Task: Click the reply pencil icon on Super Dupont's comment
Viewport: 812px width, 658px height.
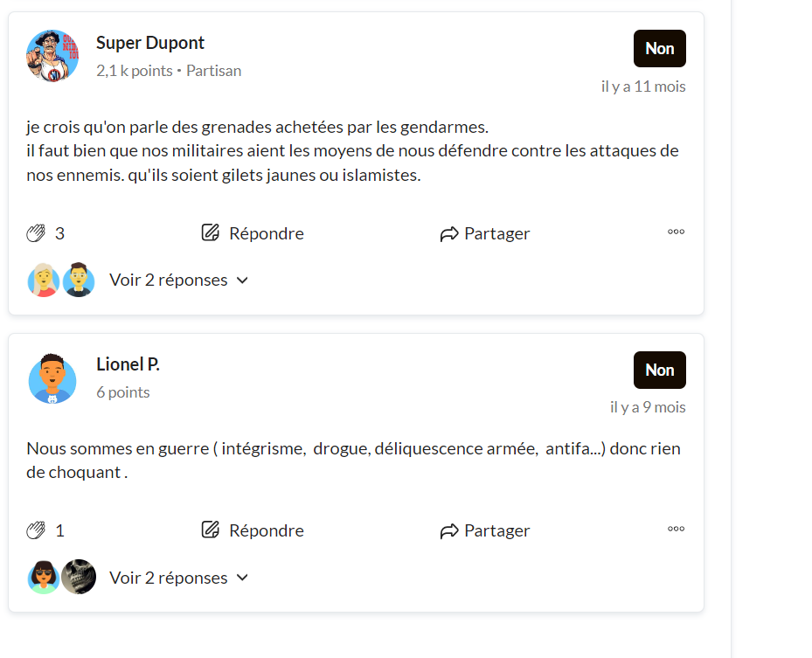Action: [211, 232]
